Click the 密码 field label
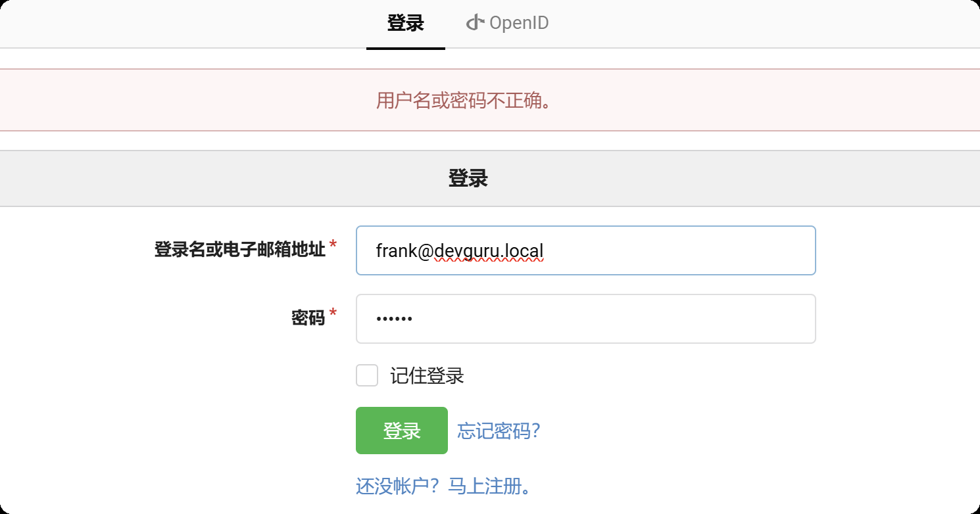 pos(308,318)
